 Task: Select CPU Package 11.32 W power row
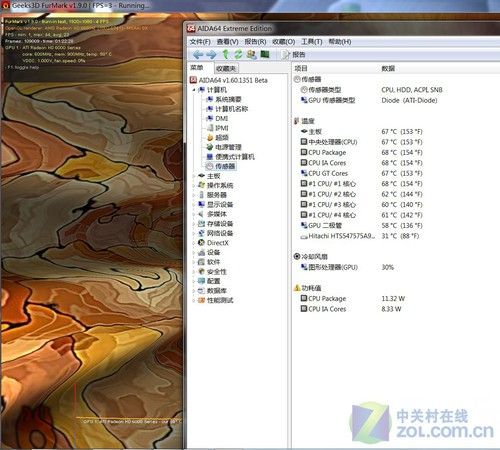(353, 298)
